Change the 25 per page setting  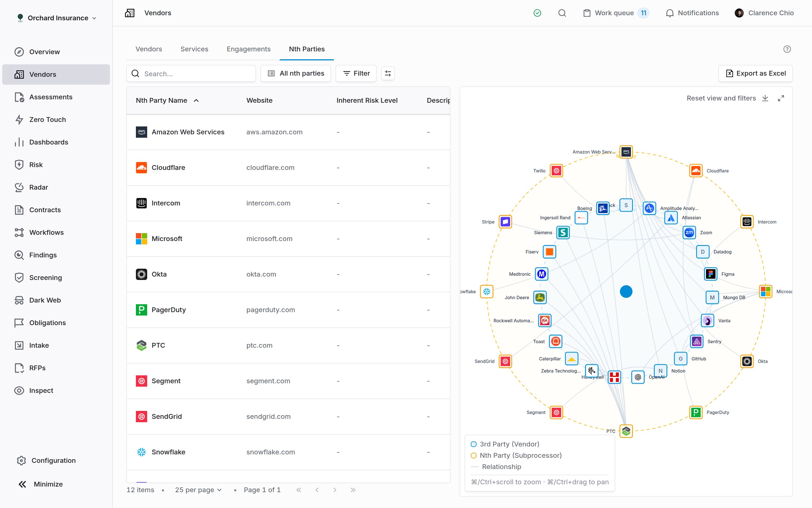pyautogui.click(x=198, y=490)
